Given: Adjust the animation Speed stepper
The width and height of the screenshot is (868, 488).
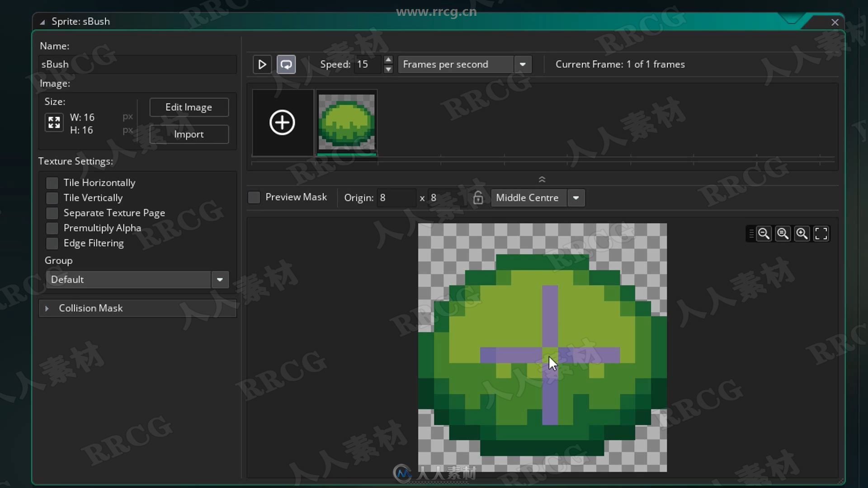Looking at the screenshot, I should [387, 64].
